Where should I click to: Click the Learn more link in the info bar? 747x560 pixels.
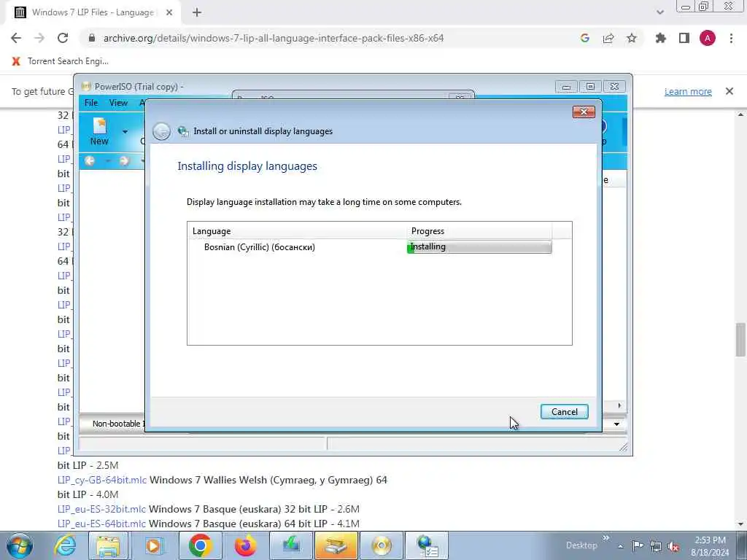click(x=688, y=91)
